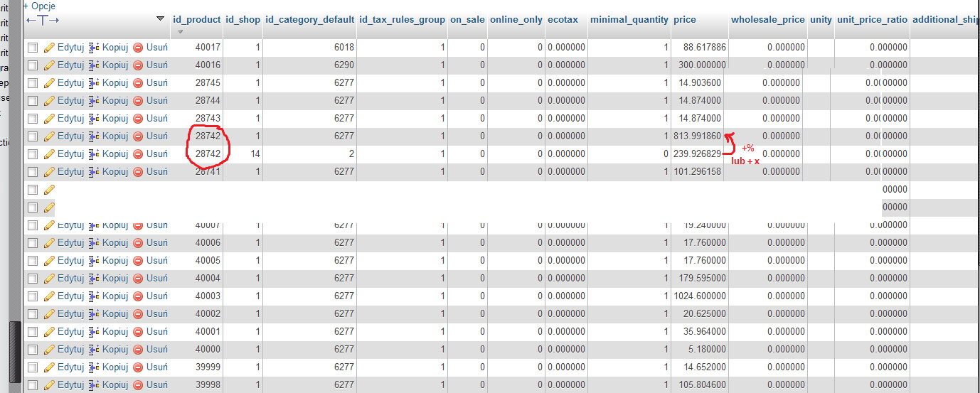Sort by the unity column header

tap(821, 19)
